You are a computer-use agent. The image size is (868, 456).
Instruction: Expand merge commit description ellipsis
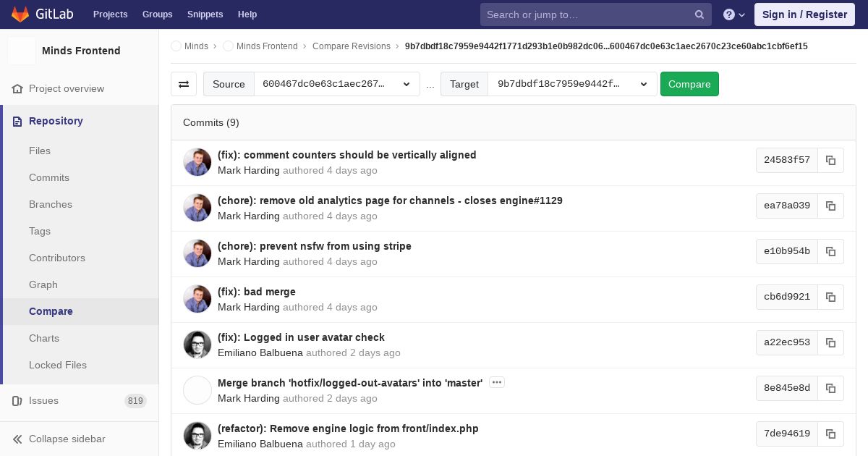click(x=496, y=382)
